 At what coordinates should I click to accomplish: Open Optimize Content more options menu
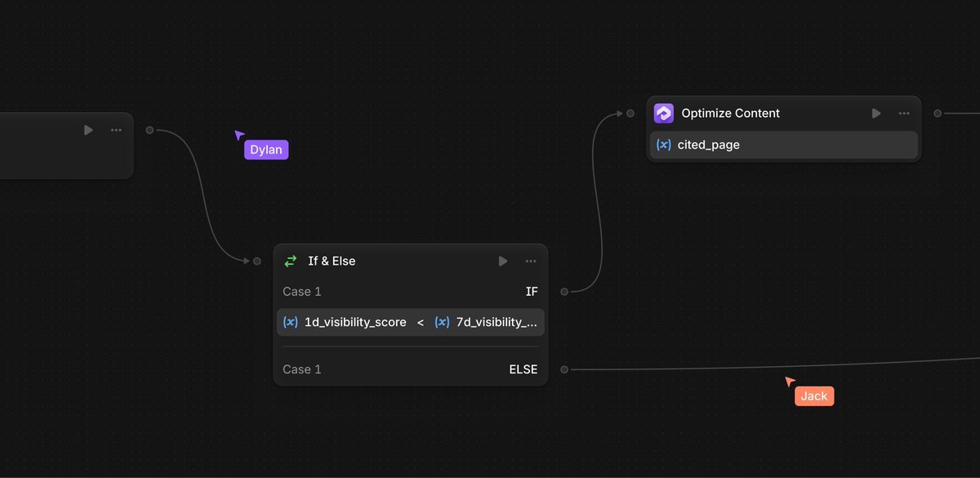[x=904, y=114]
